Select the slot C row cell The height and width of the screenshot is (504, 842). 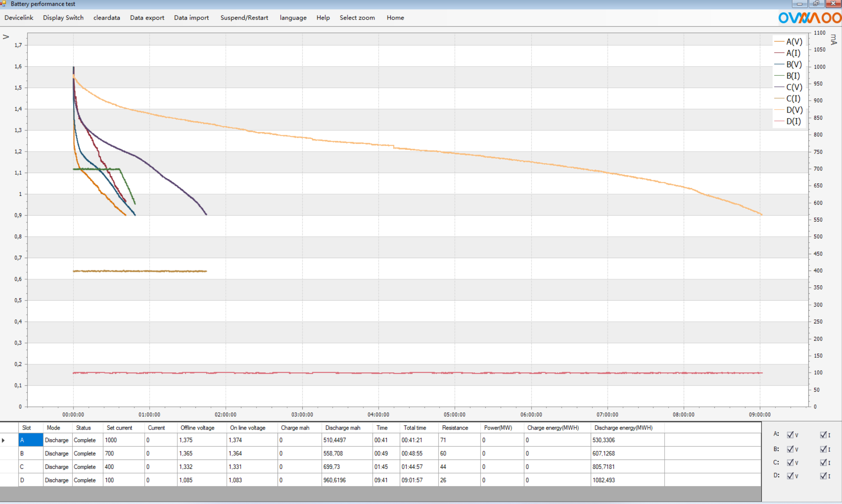click(x=31, y=467)
